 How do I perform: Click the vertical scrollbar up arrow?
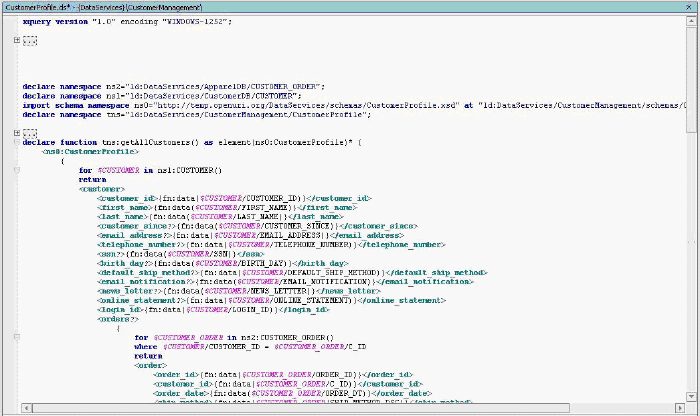click(x=691, y=21)
